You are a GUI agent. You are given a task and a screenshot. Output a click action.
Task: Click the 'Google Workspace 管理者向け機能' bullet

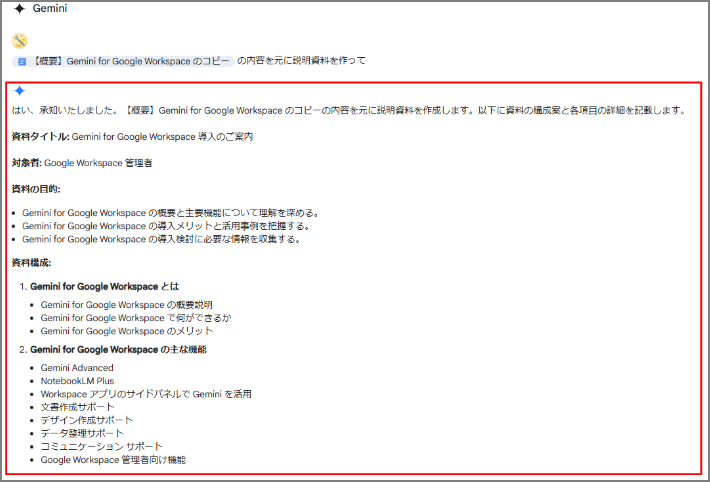113,460
